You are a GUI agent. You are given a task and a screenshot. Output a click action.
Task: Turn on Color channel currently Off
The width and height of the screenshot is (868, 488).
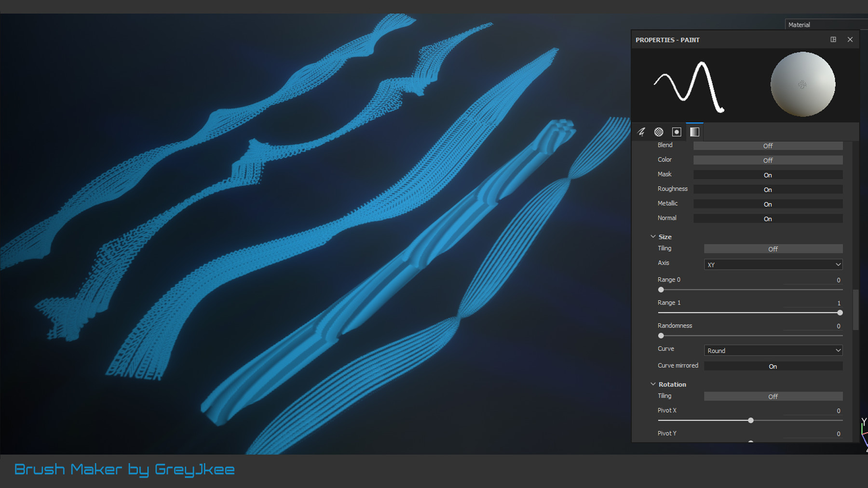(768, 160)
